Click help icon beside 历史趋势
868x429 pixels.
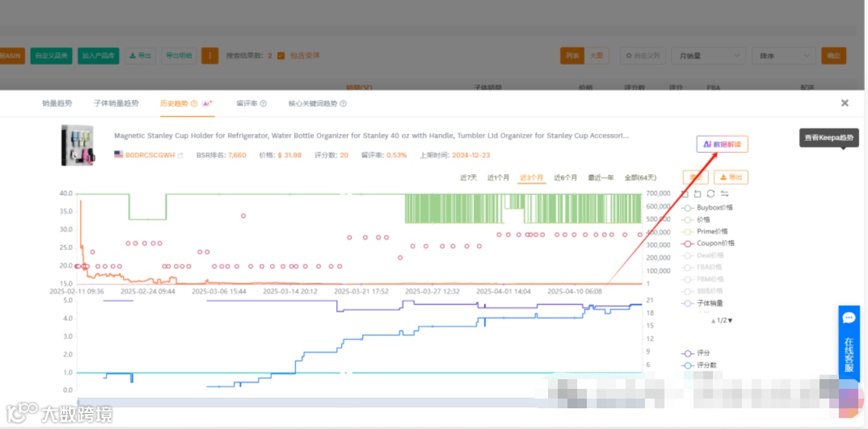click(x=194, y=104)
